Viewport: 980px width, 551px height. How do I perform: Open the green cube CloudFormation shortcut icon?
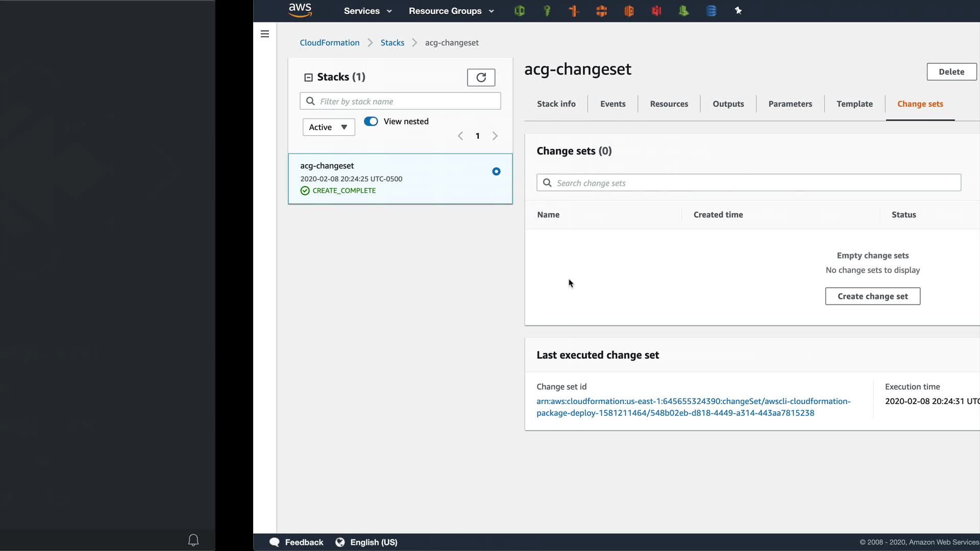tap(520, 11)
